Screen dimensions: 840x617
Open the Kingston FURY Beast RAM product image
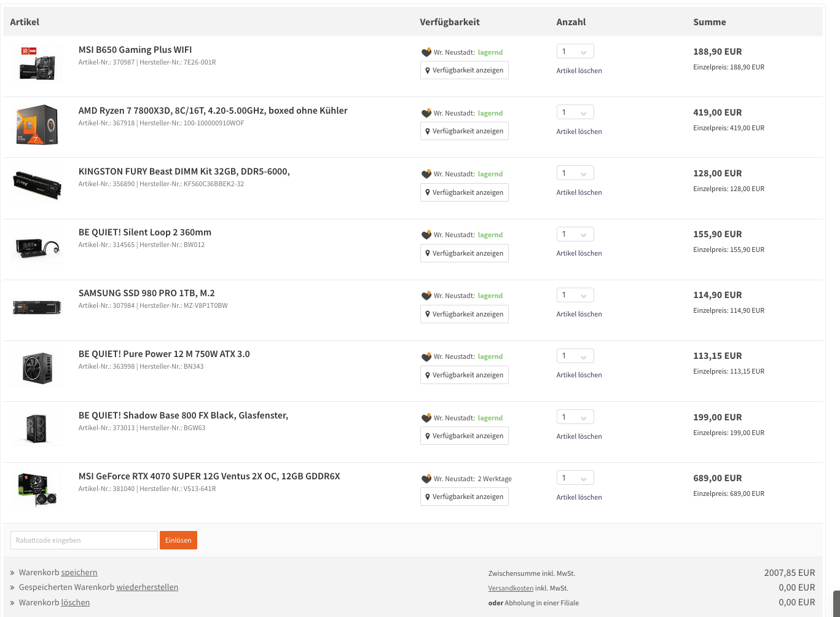point(37,186)
